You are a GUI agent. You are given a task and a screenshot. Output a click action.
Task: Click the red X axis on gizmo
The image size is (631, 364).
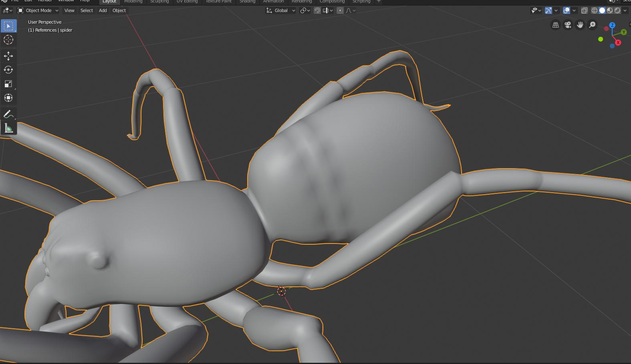[x=618, y=42]
